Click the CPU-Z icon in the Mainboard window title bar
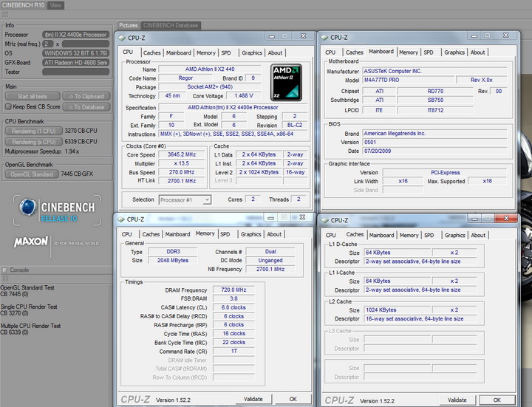This screenshot has height=407, width=532. [324, 37]
